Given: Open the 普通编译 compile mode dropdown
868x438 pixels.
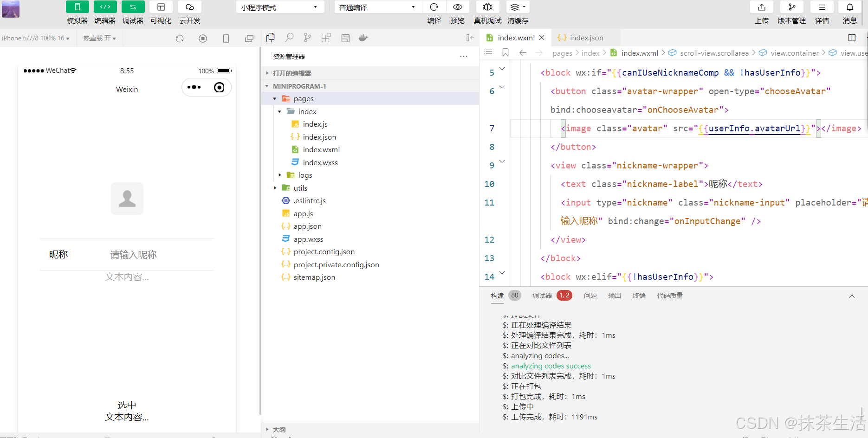Looking at the screenshot, I should (378, 7).
